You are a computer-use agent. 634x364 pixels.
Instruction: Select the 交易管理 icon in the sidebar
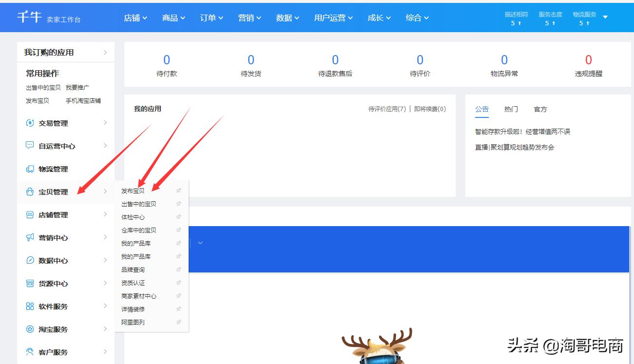pyautogui.click(x=30, y=123)
